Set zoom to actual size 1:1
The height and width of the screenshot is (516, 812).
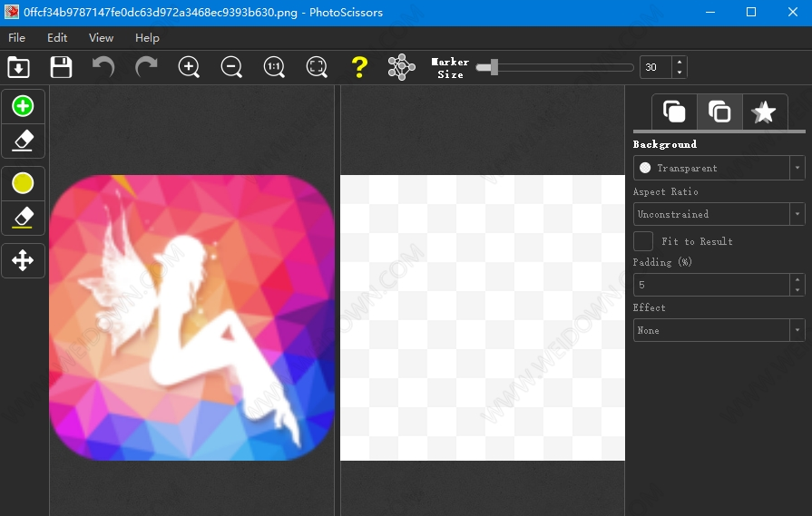(x=274, y=67)
